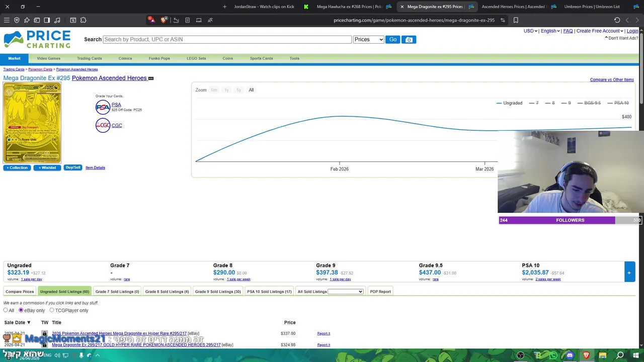Image resolution: width=644 pixels, height=362 pixels.
Task: Open the Item Details link
Action: (95, 168)
